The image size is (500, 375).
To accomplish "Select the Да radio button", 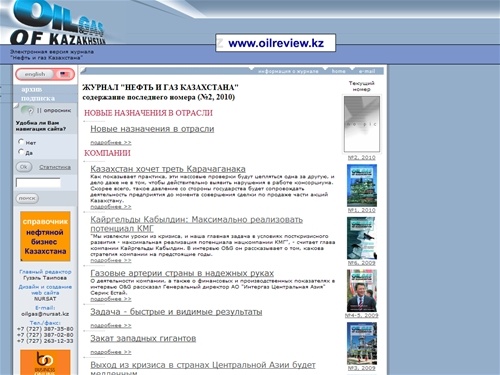I will point(21,152).
